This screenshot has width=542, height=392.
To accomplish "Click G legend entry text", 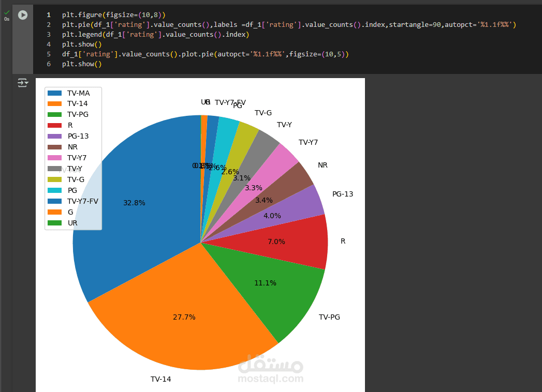I will pos(70,212).
